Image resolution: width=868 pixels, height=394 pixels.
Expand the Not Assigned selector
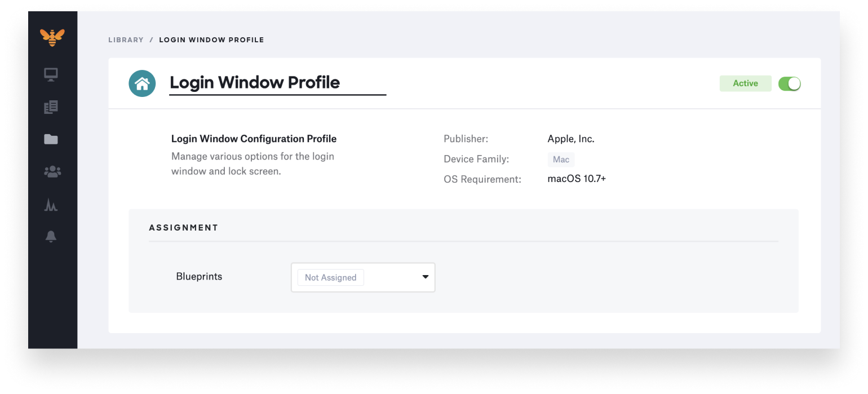coord(330,277)
